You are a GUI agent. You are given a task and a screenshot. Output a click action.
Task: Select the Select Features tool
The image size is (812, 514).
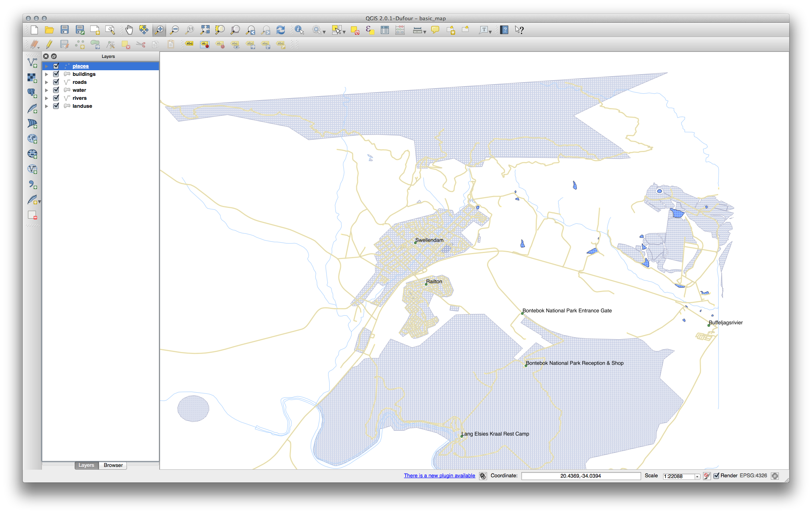[x=335, y=29]
